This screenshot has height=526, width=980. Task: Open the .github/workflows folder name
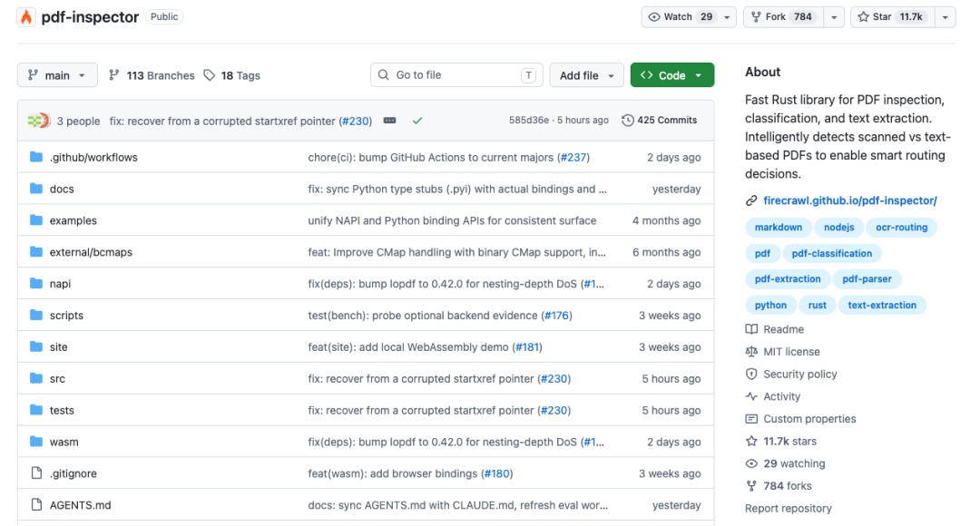coord(93,158)
